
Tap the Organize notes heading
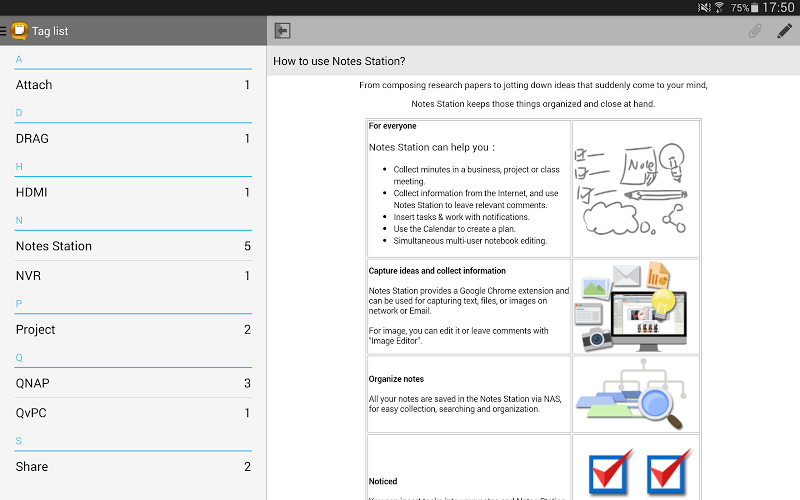pyautogui.click(x=396, y=379)
